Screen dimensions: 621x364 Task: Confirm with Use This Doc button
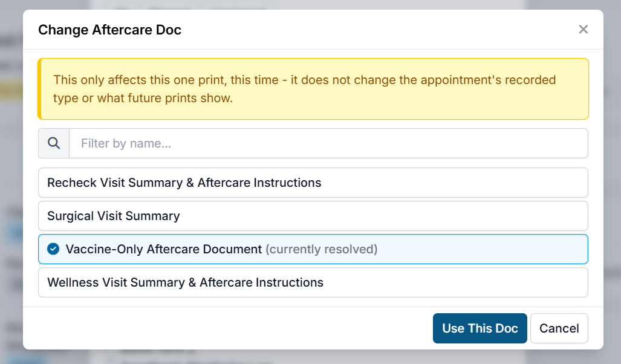[480, 328]
